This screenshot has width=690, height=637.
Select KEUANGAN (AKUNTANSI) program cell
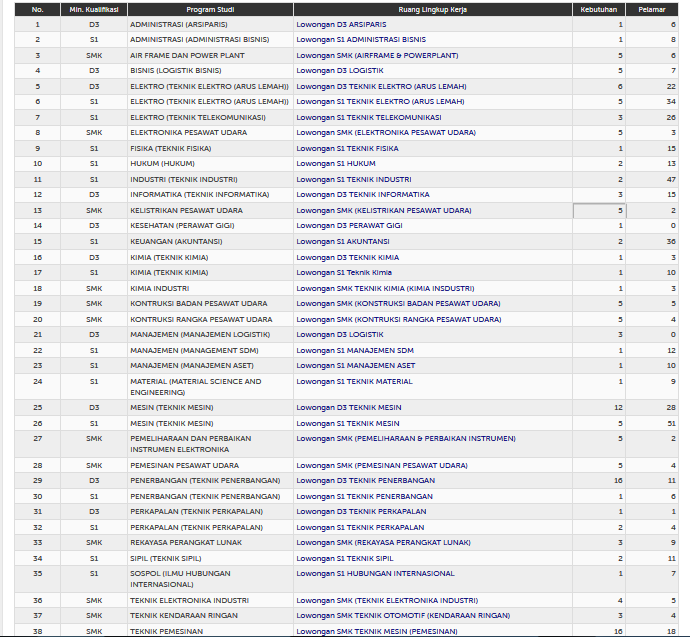[x=210, y=242]
